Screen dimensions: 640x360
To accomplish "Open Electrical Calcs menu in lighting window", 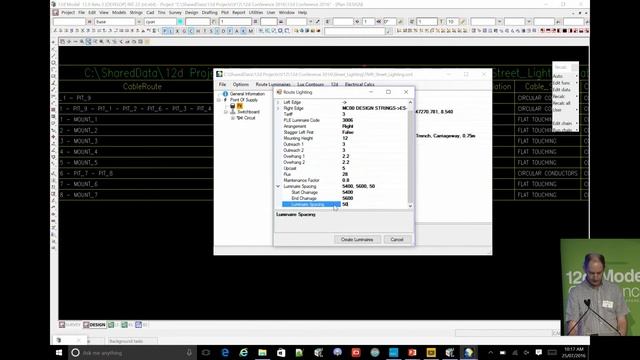I will pos(360,84).
